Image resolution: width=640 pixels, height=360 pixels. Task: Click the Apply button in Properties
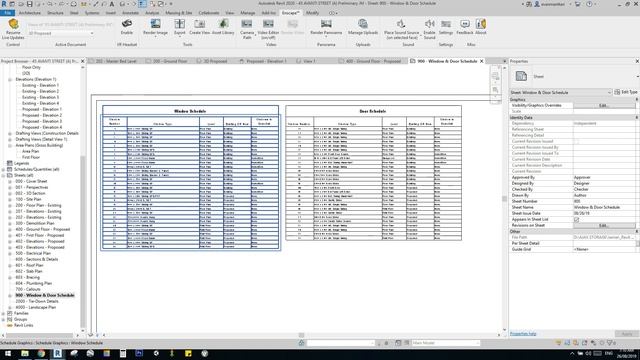627,333
